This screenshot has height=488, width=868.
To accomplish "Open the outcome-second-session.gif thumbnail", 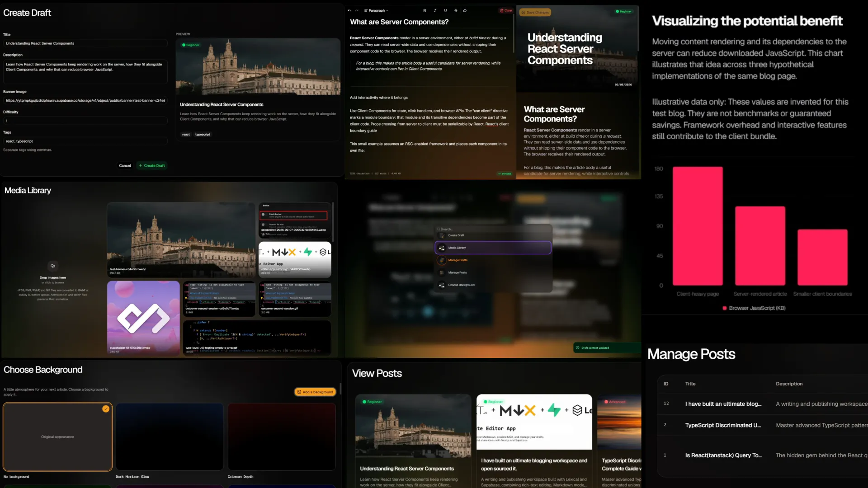I will (295, 299).
